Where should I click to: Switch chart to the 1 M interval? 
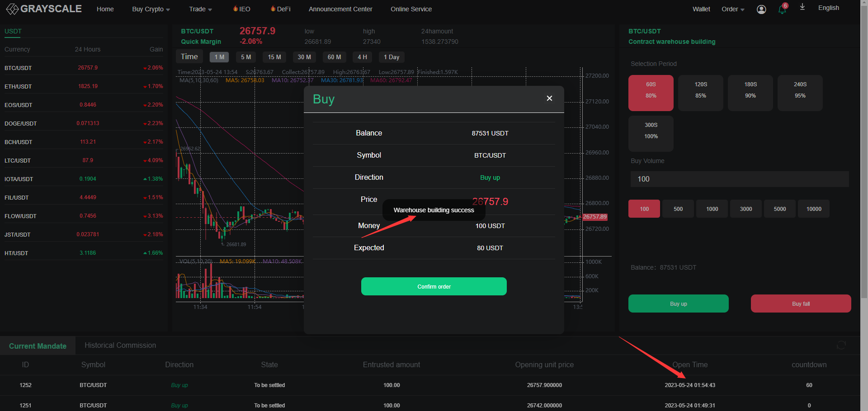pyautogui.click(x=219, y=57)
